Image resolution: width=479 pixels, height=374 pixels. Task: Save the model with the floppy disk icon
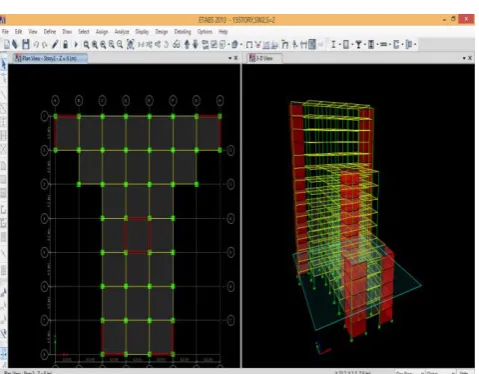click(x=26, y=44)
